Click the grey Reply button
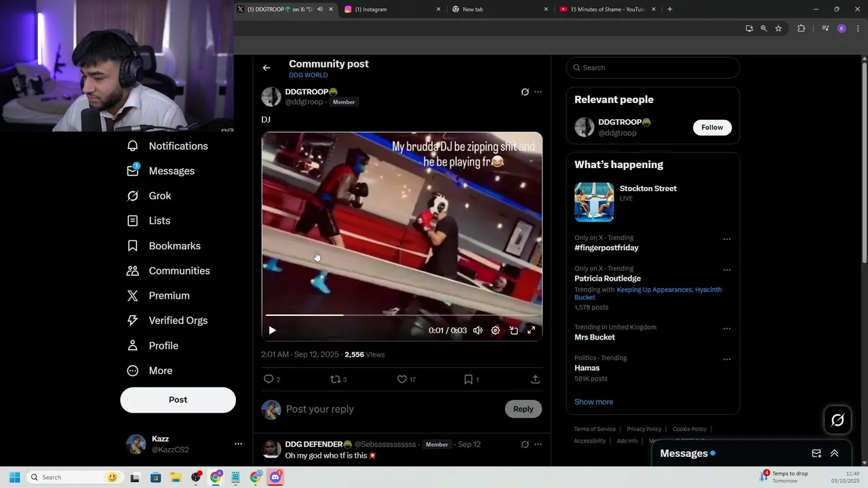Screen dimensions: 868x488 [523, 409]
